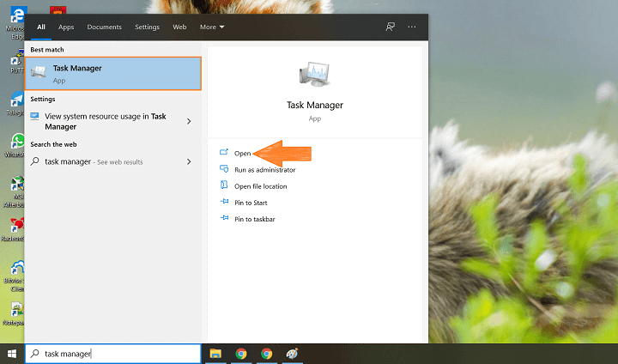Switch to the Documents search tab

pyautogui.click(x=105, y=27)
